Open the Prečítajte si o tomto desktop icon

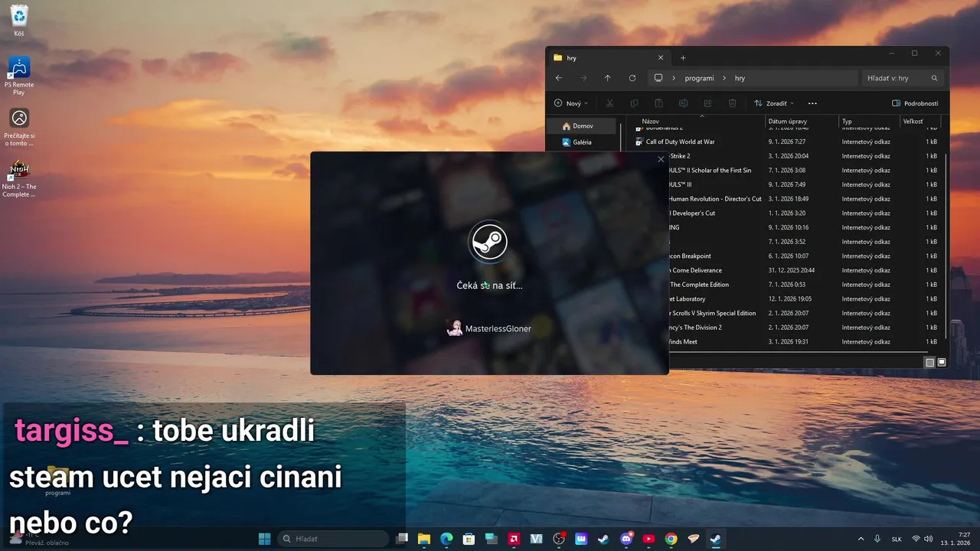click(x=19, y=127)
